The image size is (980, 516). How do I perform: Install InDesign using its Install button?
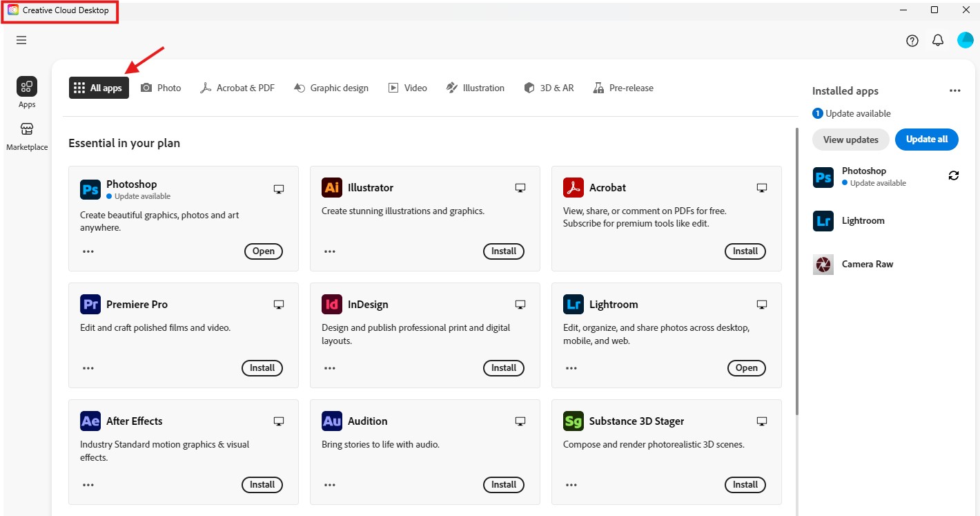click(503, 368)
